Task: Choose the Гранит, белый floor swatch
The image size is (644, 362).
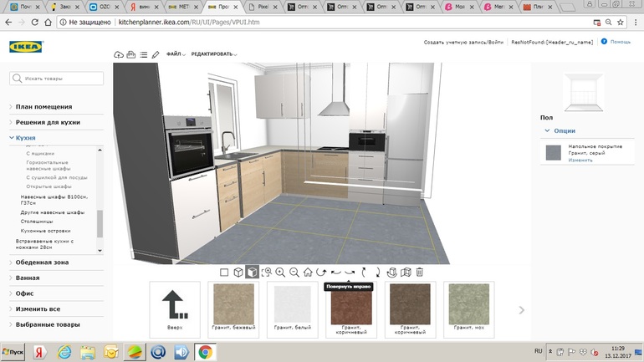Action: click(293, 305)
